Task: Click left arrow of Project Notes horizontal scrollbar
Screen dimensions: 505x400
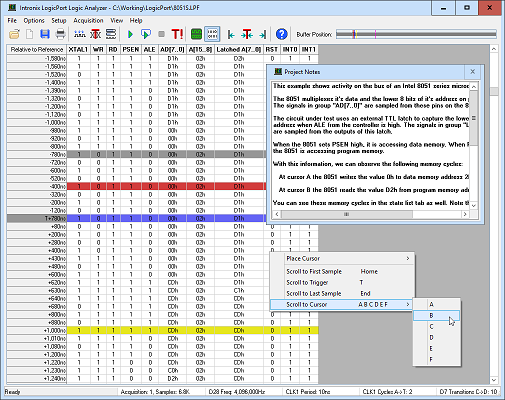Action: pyautogui.click(x=277, y=214)
